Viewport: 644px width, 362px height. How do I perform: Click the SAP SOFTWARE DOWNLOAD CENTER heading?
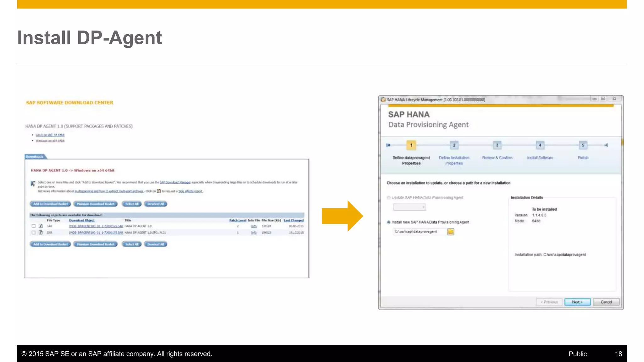(69, 103)
